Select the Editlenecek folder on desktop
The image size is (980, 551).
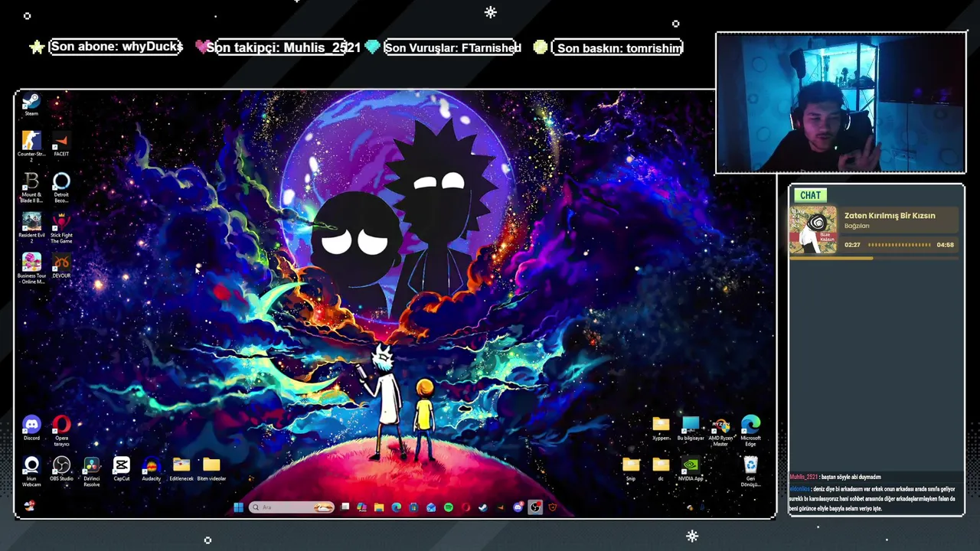pos(181,468)
